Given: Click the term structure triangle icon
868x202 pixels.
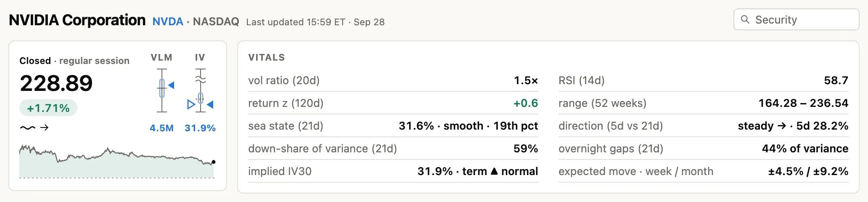Looking at the screenshot, I should (x=494, y=171).
